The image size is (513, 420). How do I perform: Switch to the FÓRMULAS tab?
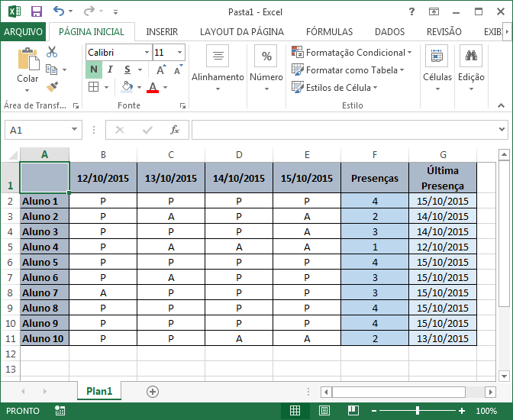[330, 32]
